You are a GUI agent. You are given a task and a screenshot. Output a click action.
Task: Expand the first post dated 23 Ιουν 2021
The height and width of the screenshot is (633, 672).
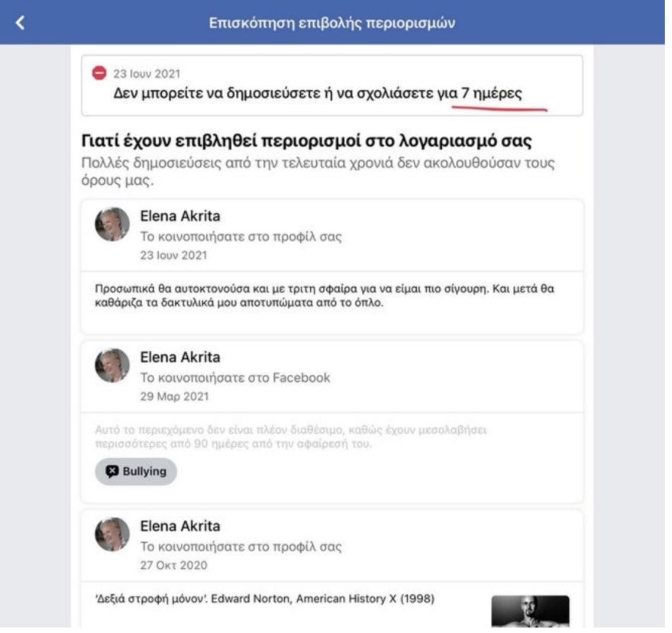pyautogui.click(x=333, y=267)
